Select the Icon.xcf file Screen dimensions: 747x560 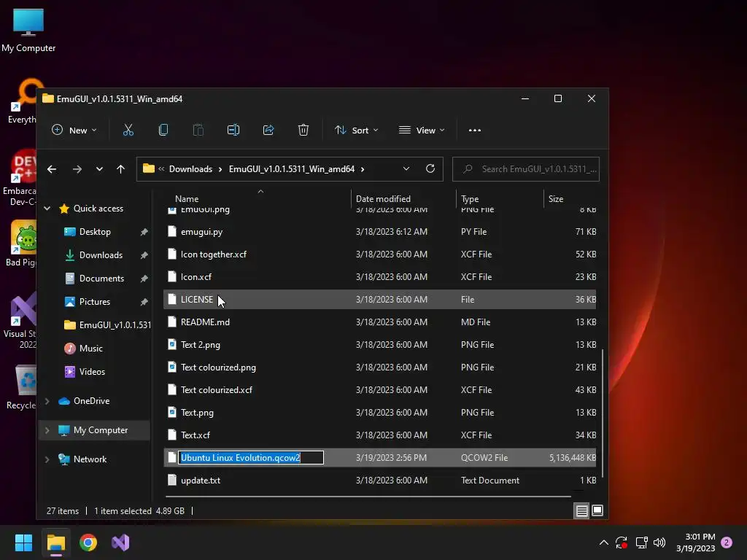pyautogui.click(x=379, y=277)
